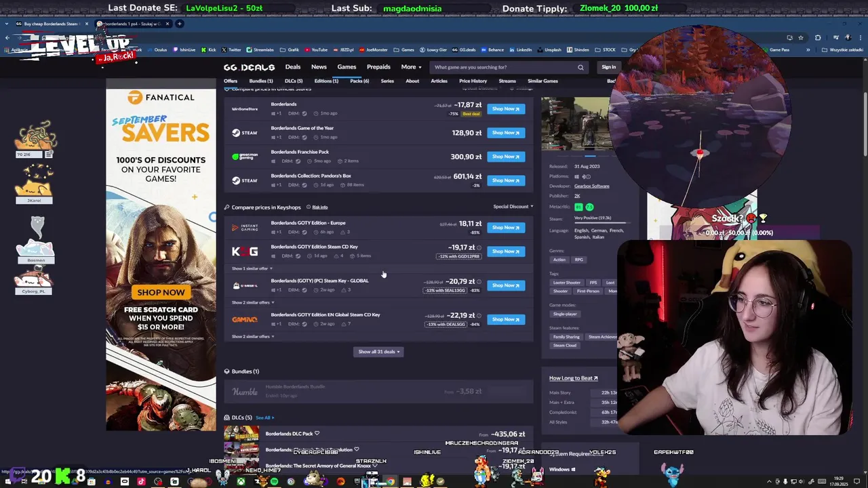
Task: Click Shop Now for Gamivo offer
Action: [506, 319]
